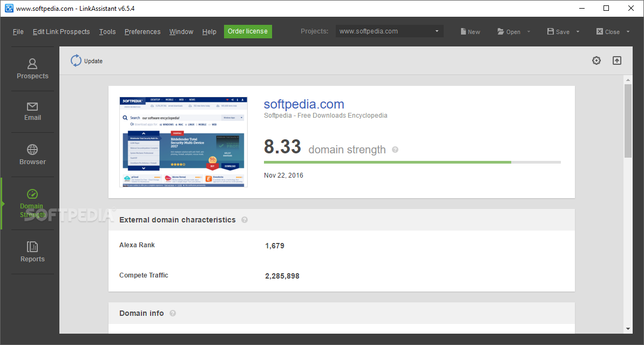This screenshot has height=345, width=644.
Task: Open the Browser module in sidebar
Action: point(32,155)
